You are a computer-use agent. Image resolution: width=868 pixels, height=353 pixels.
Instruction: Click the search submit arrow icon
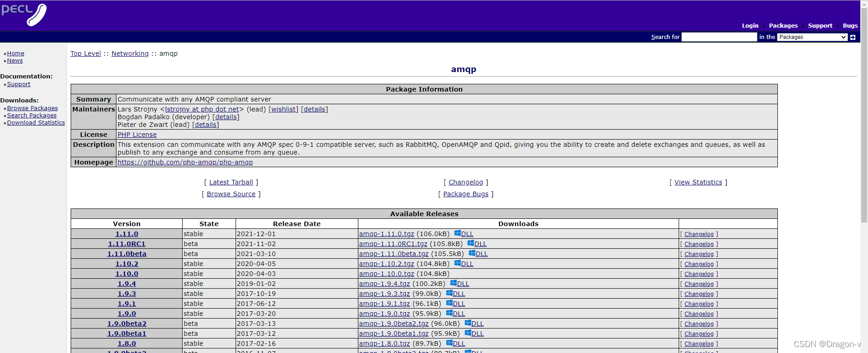click(853, 37)
